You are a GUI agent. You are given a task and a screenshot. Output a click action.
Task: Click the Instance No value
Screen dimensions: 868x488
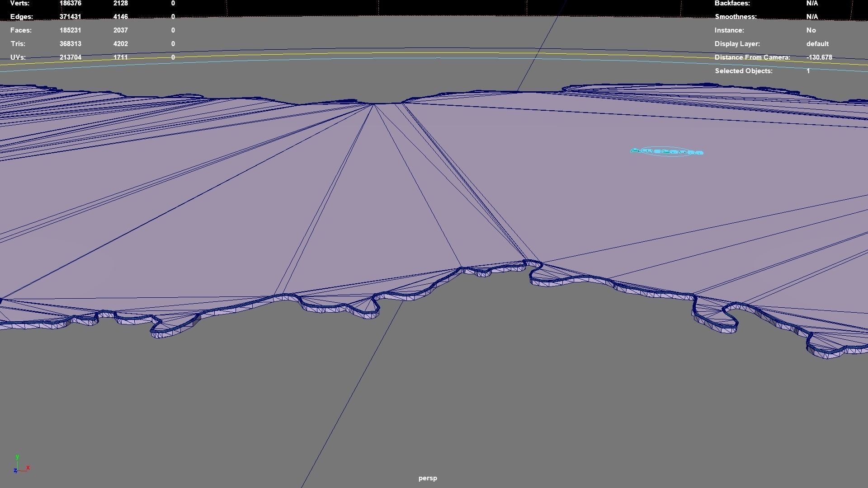[x=811, y=30]
